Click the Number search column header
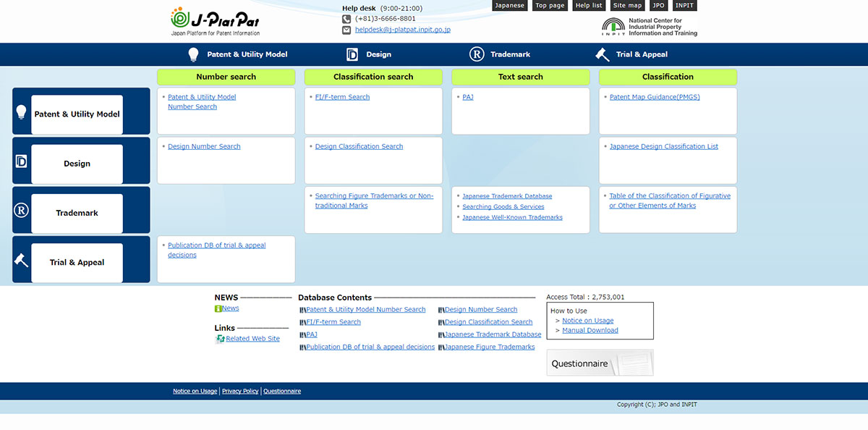868x430 pixels. (x=226, y=77)
